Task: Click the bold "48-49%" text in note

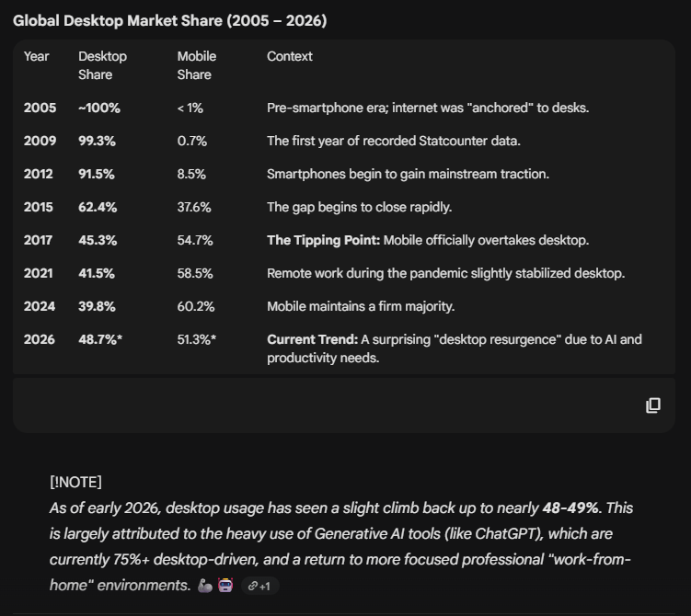Action: click(x=570, y=508)
